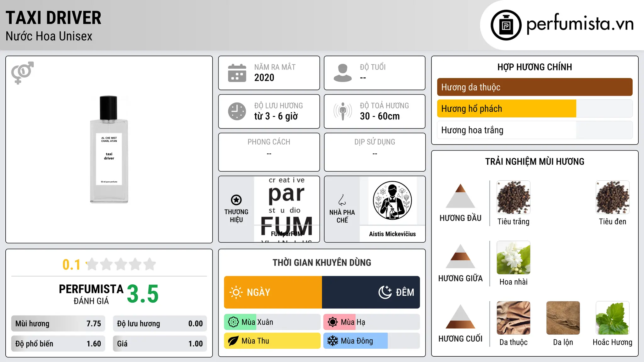Click the longevity value từ 3 - 6 giờ
Screen dimensions: 644x362
(x=276, y=116)
